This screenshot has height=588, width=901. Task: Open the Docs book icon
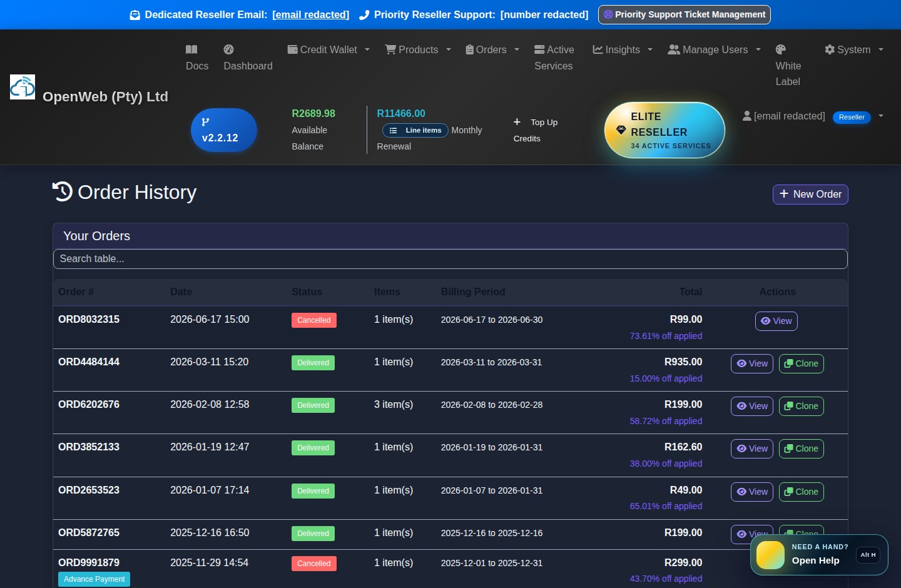[x=191, y=49]
